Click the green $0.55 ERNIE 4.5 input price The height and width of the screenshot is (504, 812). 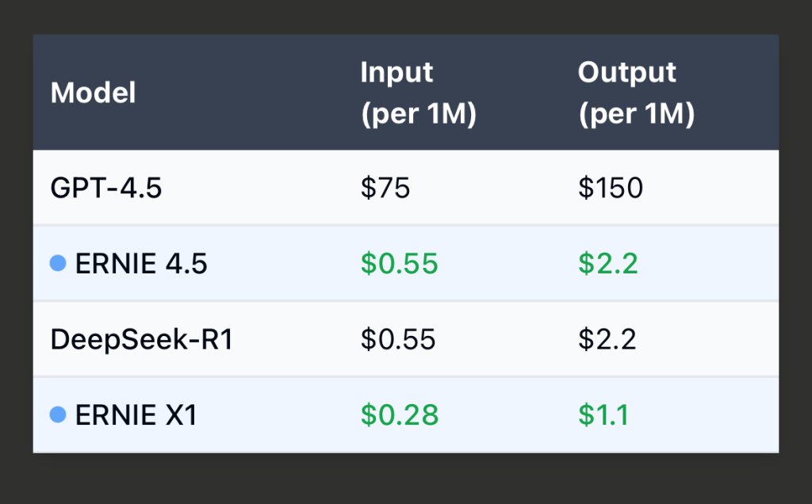coord(399,263)
